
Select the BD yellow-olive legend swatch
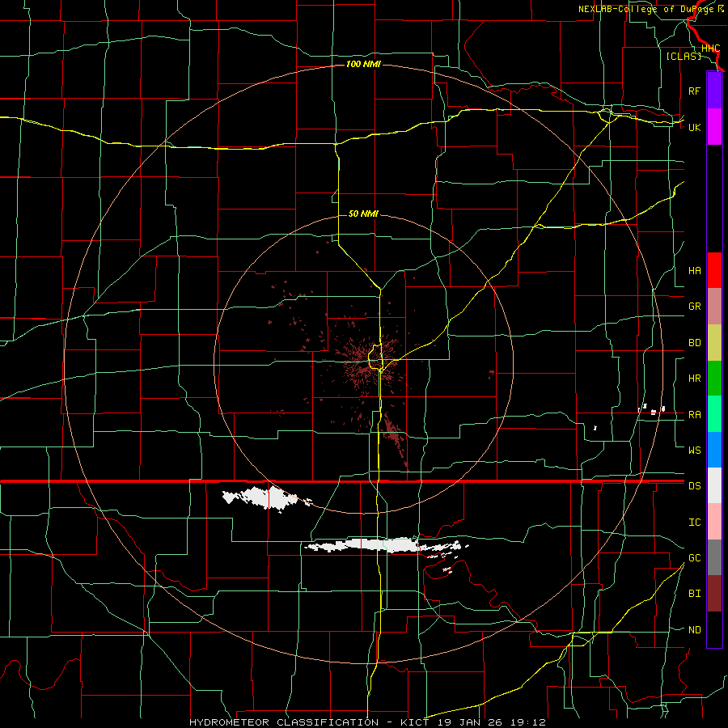tap(714, 343)
